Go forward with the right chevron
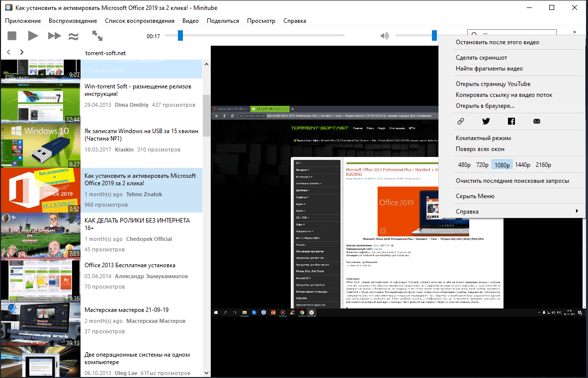 [22, 53]
